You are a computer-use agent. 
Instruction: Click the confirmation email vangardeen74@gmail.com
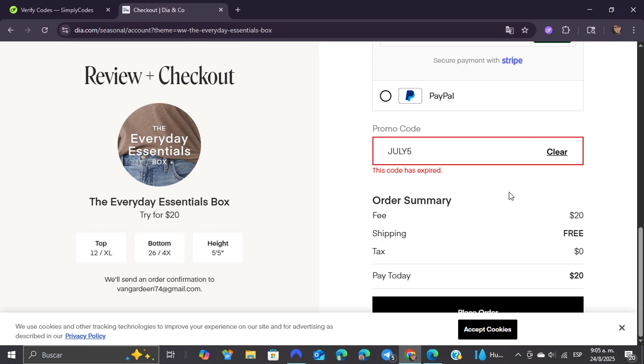158,289
